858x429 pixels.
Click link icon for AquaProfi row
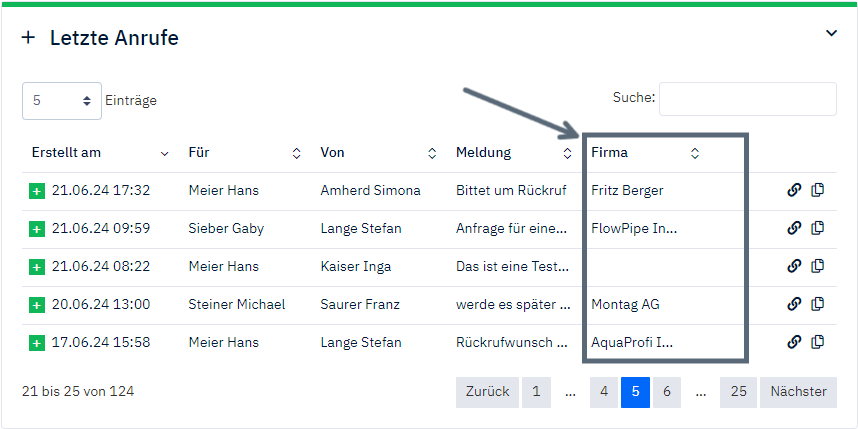(794, 342)
